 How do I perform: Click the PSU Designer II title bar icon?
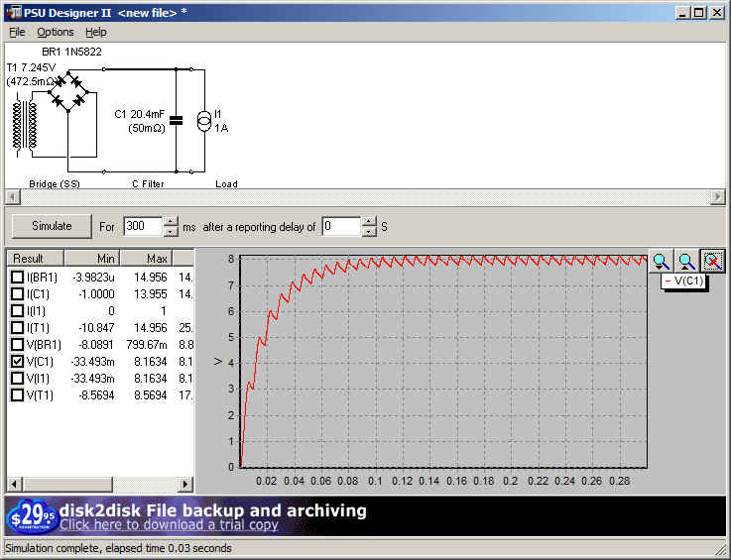pyautogui.click(x=15, y=12)
